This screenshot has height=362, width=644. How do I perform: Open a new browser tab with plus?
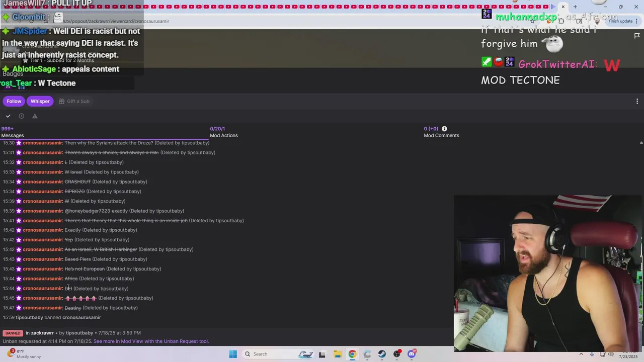(x=575, y=7)
